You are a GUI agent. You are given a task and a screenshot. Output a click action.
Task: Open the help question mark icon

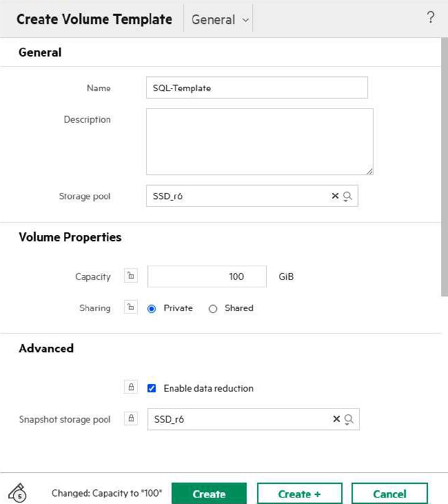[x=431, y=17]
